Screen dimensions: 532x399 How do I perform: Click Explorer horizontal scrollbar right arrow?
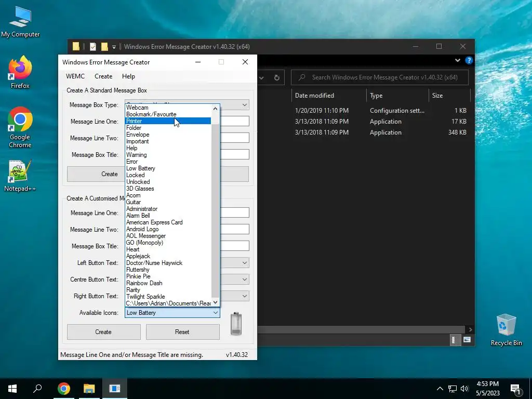tap(470, 329)
